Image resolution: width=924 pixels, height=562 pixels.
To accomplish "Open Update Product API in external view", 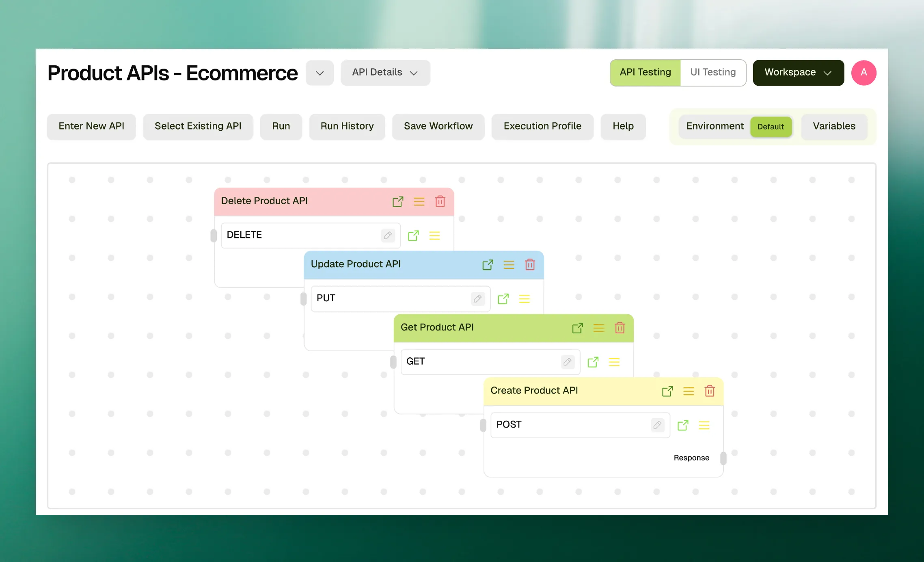I will pos(488,265).
